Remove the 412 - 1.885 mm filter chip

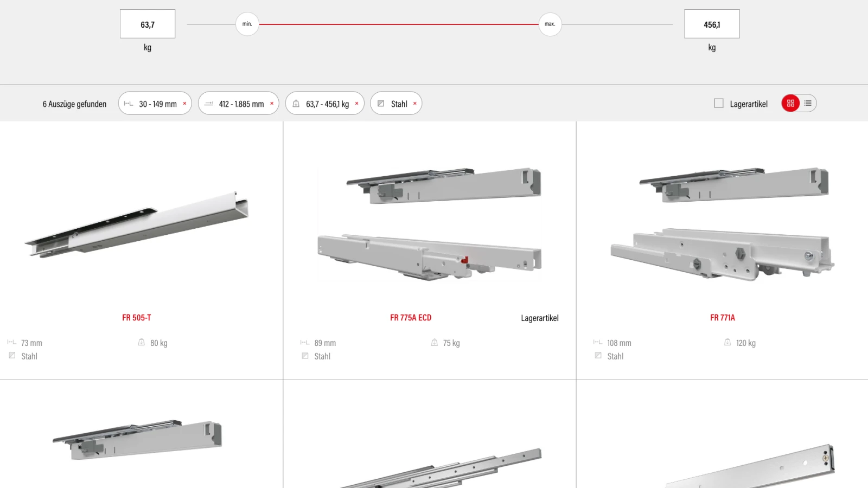coord(271,103)
